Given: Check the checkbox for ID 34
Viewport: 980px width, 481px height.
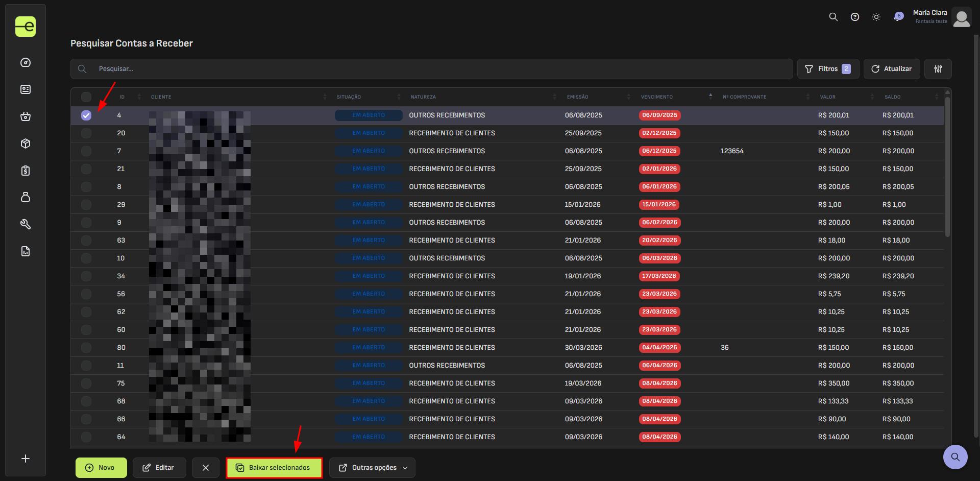Looking at the screenshot, I should tap(86, 276).
